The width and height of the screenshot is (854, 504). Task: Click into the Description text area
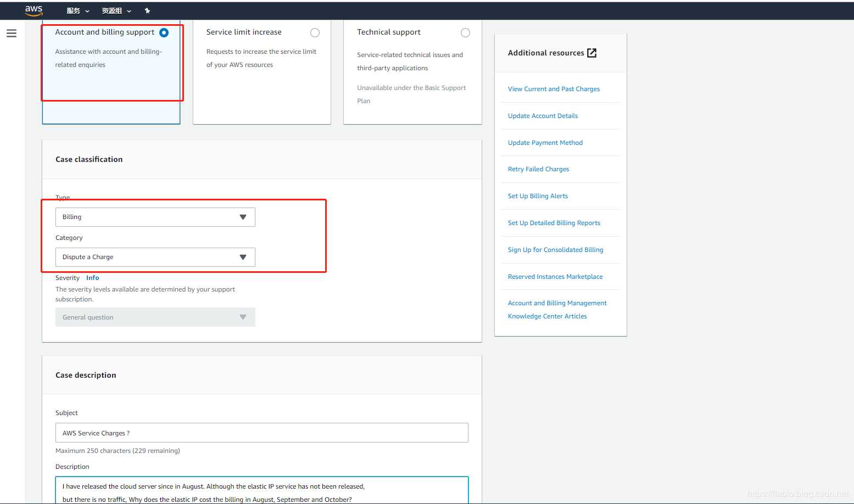pos(262,490)
